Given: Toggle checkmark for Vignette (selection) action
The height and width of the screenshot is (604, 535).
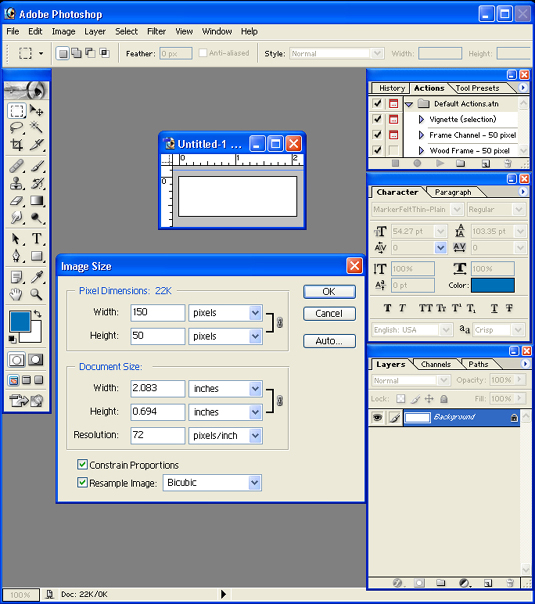Looking at the screenshot, I should click(x=377, y=119).
